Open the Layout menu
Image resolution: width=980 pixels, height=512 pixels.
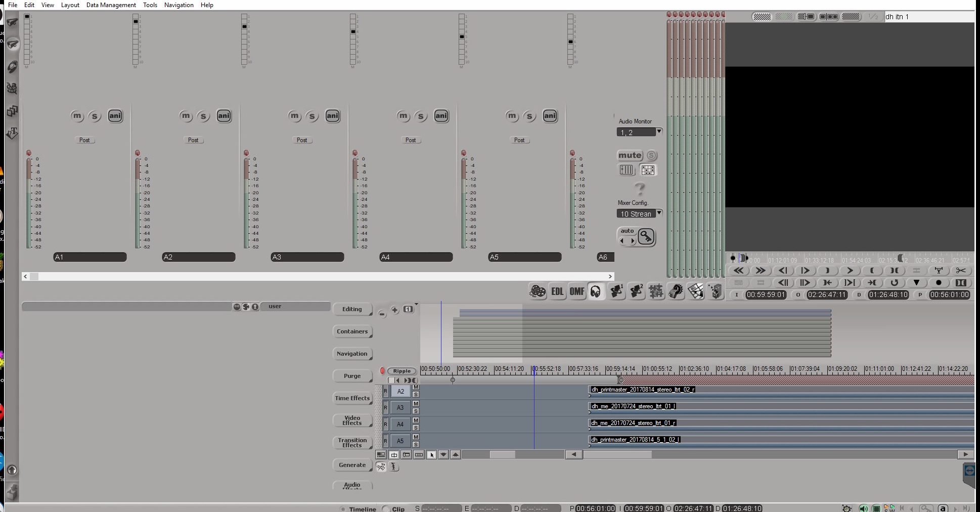point(70,5)
